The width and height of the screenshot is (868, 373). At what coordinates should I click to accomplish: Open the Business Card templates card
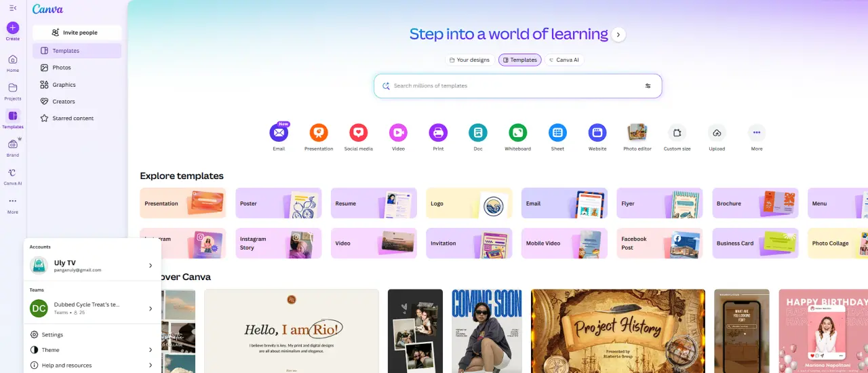point(755,243)
